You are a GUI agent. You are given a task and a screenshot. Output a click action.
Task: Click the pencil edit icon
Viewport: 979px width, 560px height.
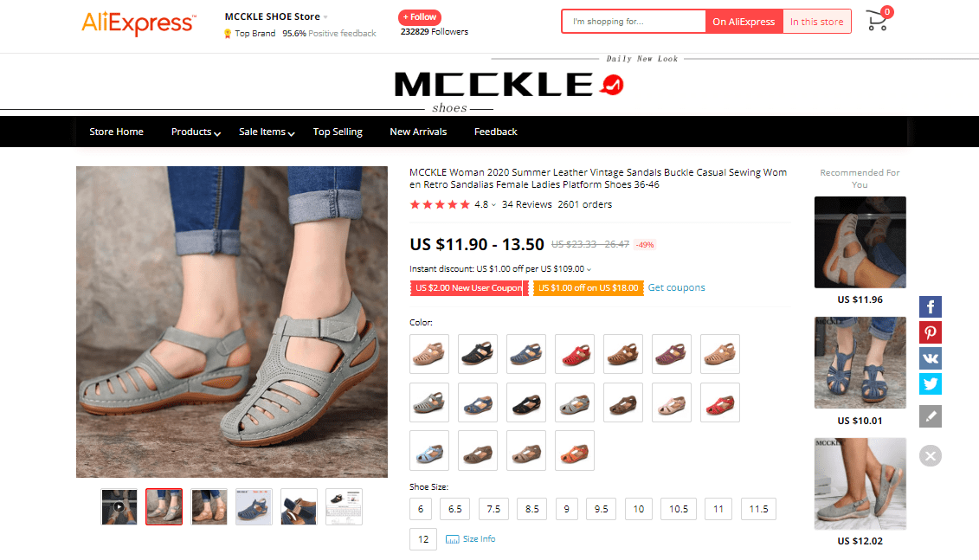click(931, 416)
